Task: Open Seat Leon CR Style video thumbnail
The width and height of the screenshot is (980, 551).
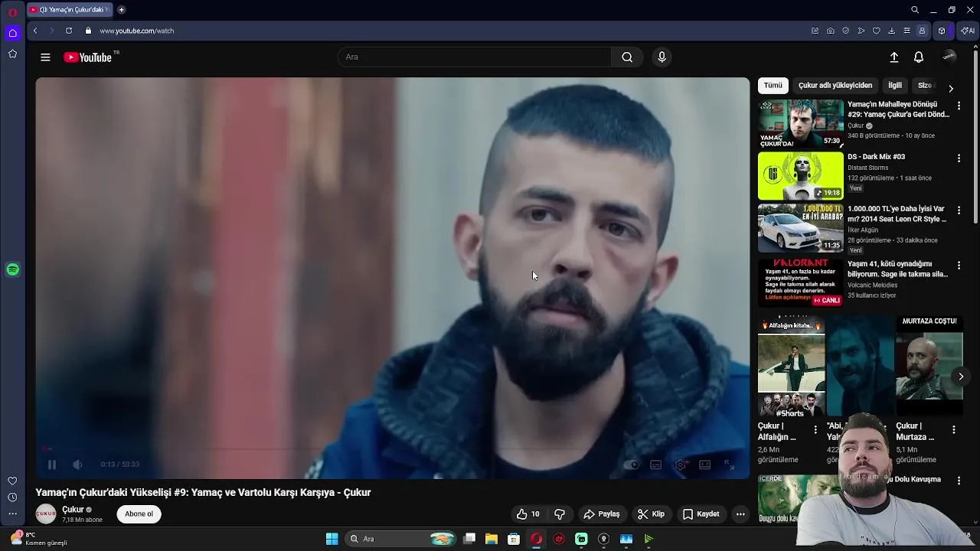Action: 801,228
